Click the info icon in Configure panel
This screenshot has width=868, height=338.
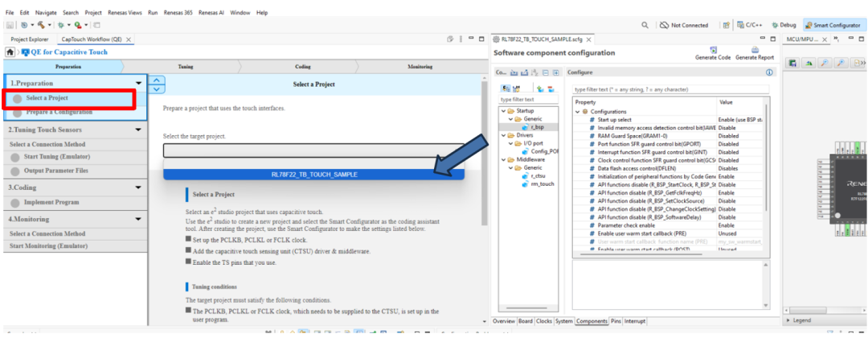point(769,72)
